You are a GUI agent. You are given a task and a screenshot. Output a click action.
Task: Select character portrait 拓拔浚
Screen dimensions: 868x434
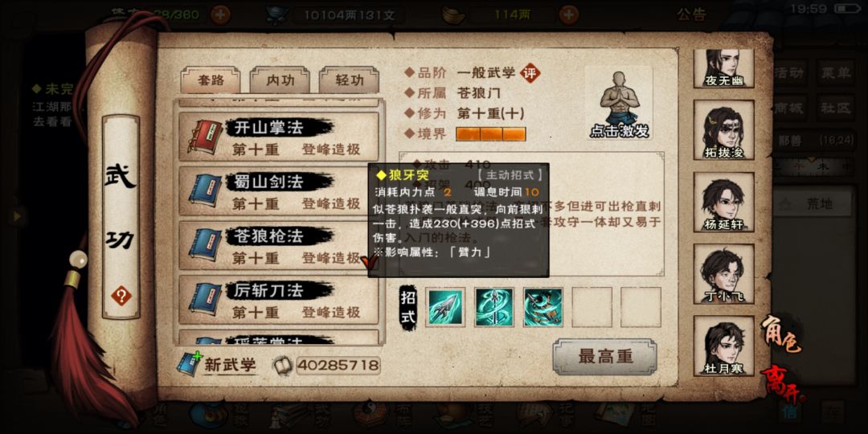point(723,130)
